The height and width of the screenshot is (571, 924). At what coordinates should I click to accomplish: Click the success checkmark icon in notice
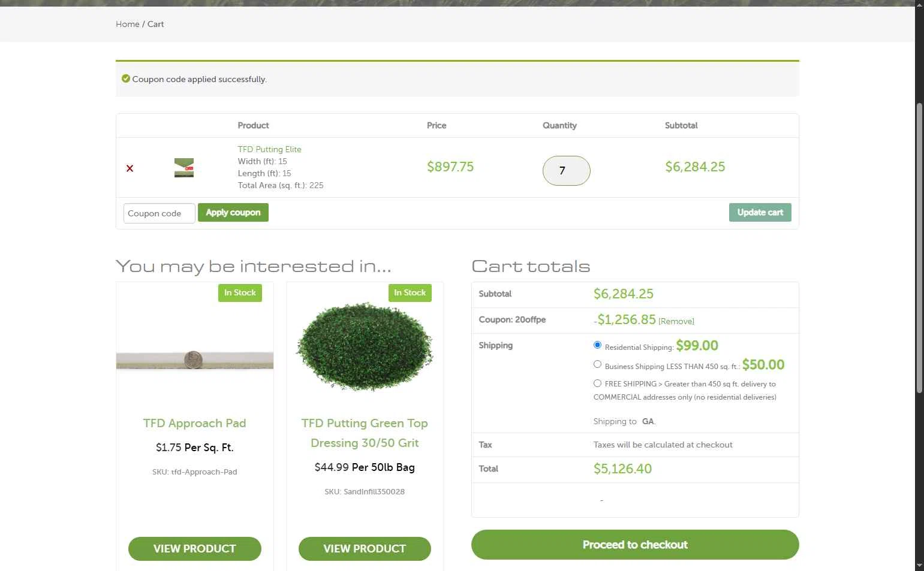pos(126,78)
